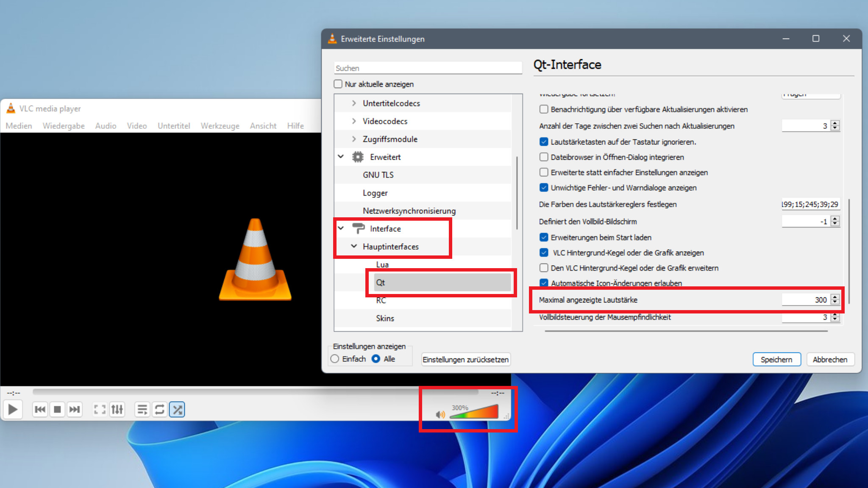This screenshot has width=868, height=488.
Task: Open the Video menu
Action: 137,126
